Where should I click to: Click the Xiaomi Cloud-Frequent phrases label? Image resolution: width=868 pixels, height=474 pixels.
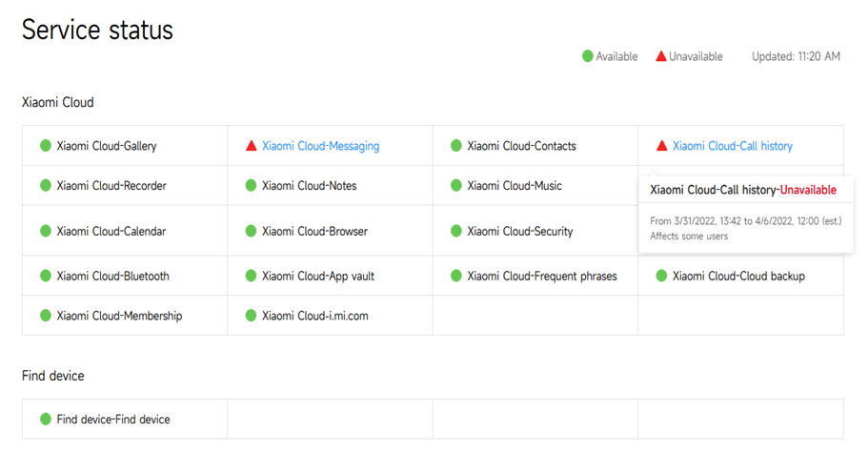541,276
